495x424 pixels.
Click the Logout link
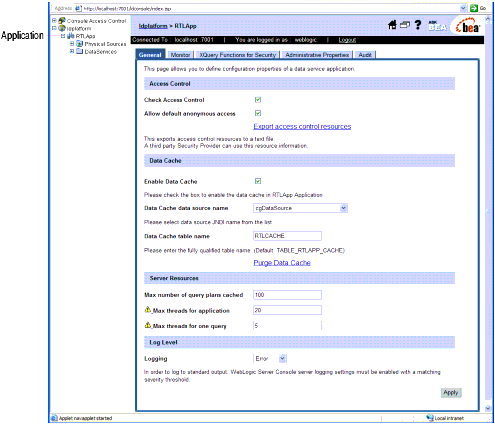pyautogui.click(x=347, y=40)
